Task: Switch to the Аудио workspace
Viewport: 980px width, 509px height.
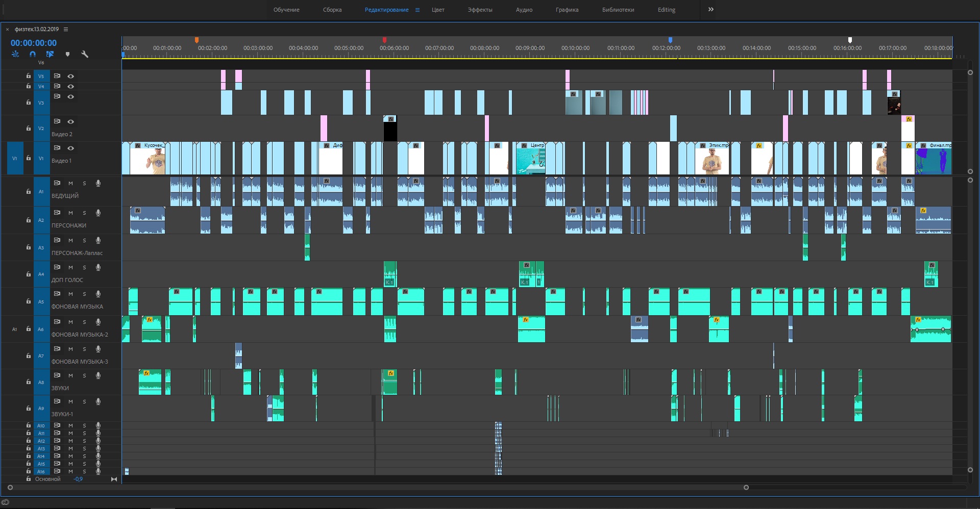Action: [524, 10]
